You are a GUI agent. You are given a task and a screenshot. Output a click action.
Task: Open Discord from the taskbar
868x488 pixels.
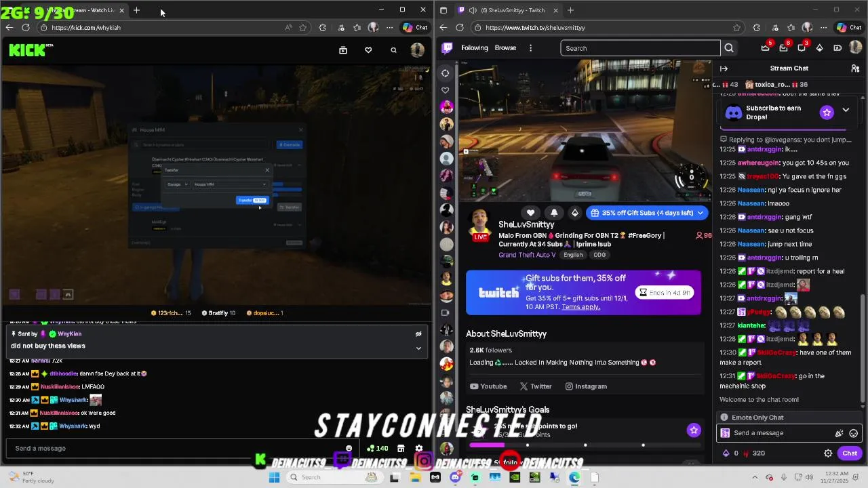(x=455, y=477)
